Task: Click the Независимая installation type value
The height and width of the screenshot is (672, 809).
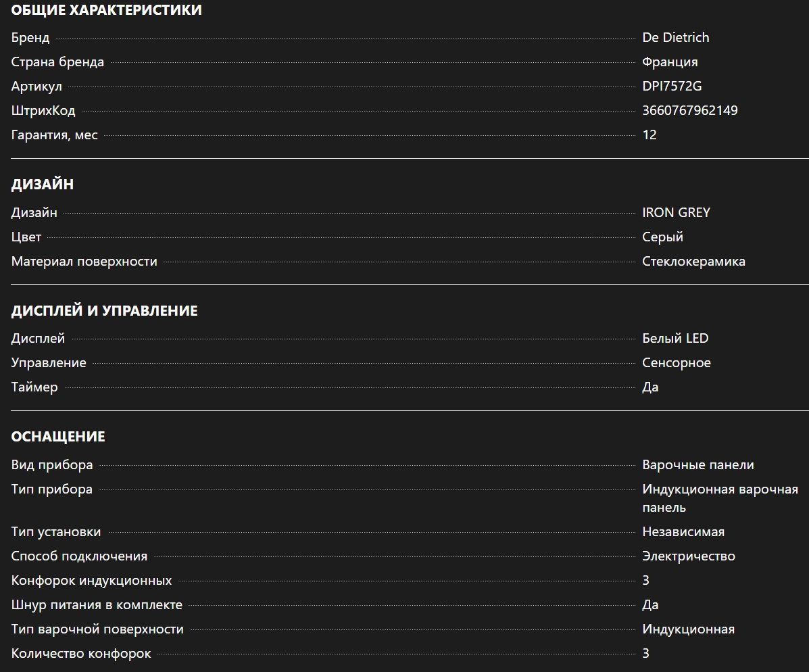Action: tap(683, 532)
